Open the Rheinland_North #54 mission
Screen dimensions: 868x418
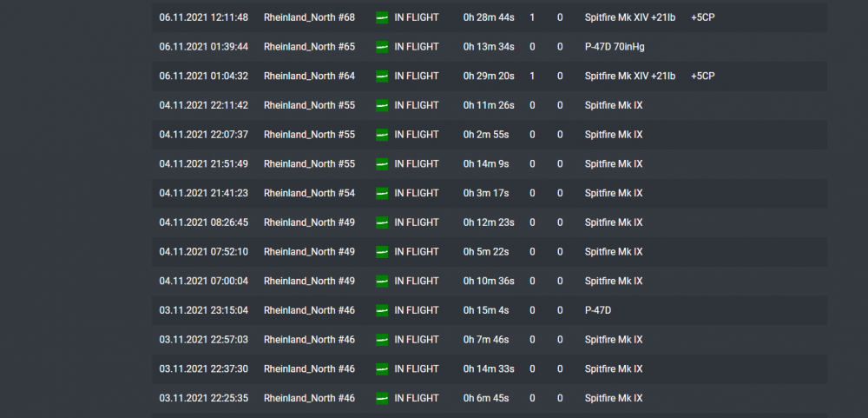click(309, 193)
